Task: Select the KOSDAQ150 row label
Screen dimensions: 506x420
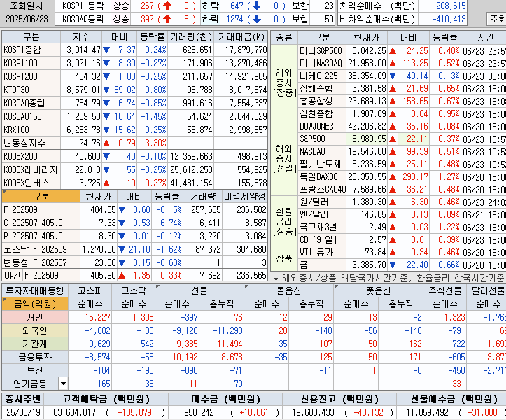Action: coord(31,116)
